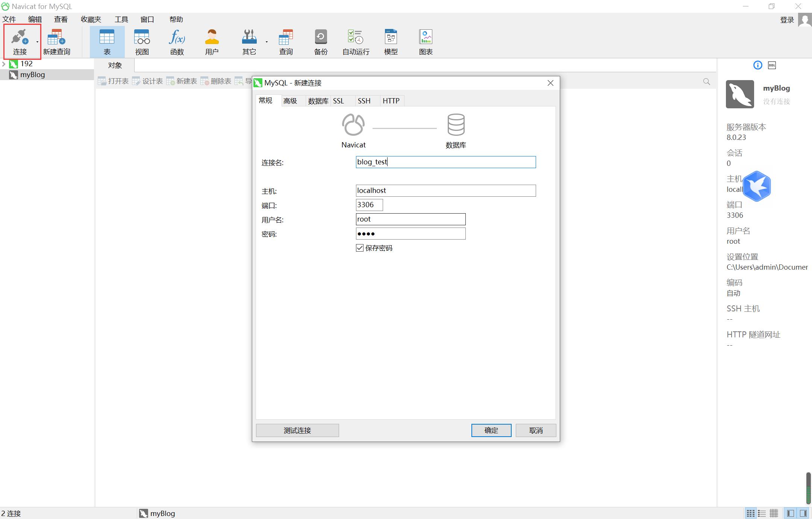
Task: Click Design Table (设计表) button
Action: [147, 81]
